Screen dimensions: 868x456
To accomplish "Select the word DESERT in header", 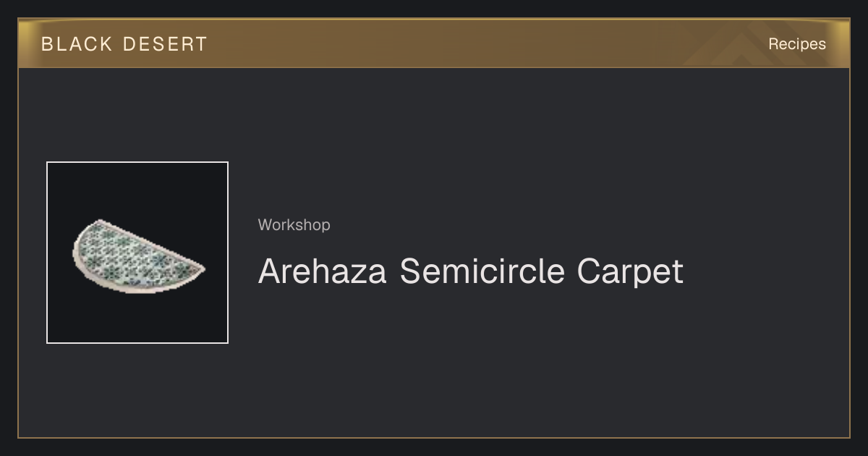I will tap(165, 44).
